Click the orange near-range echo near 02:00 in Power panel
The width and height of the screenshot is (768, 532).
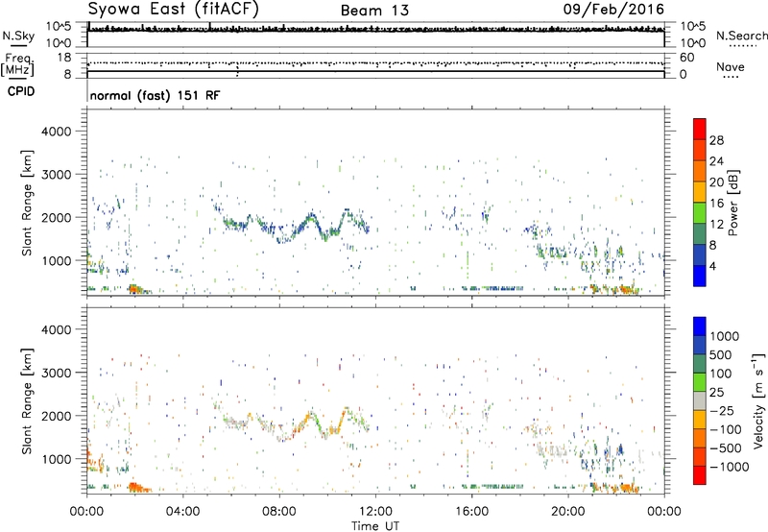135,288
